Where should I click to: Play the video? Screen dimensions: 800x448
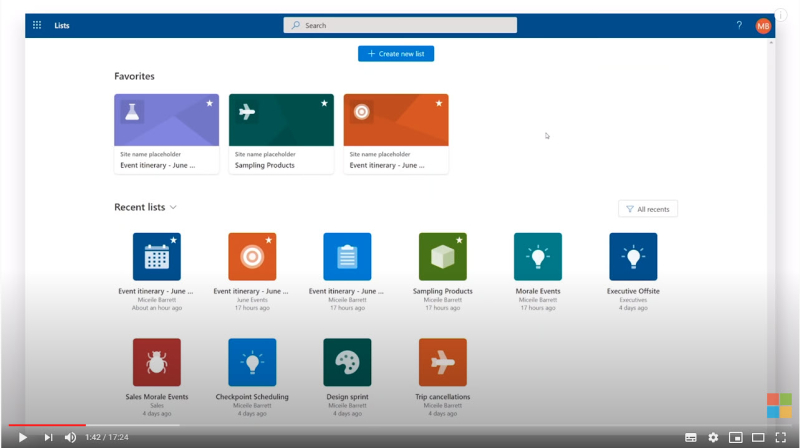(22, 437)
